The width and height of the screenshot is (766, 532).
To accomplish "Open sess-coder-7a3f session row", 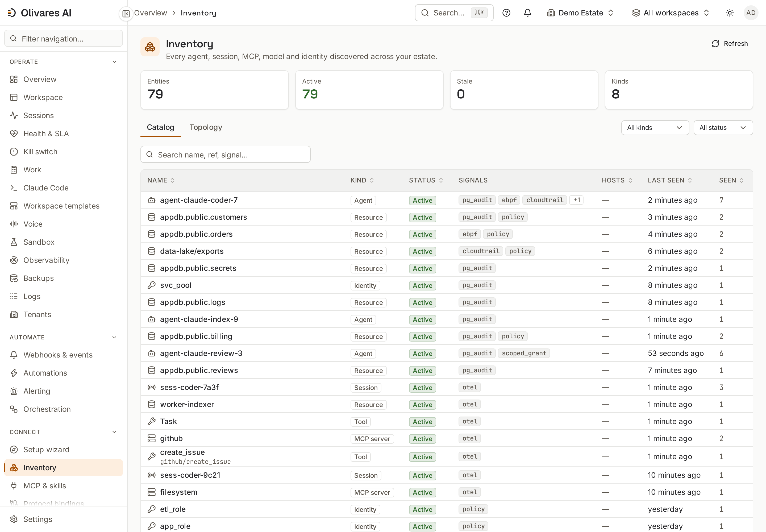I will click(x=447, y=387).
